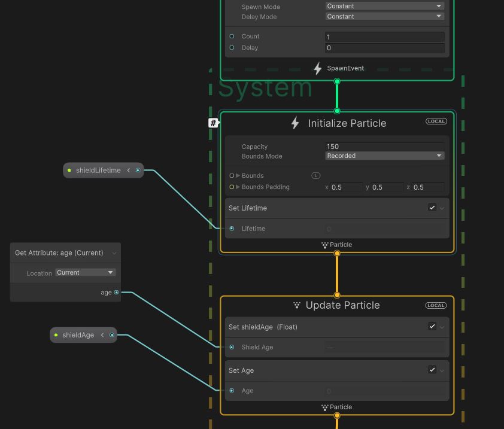The width and height of the screenshot is (504, 429).
Task: Uncheck the Set Age block checkbox
Action: [432, 370]
